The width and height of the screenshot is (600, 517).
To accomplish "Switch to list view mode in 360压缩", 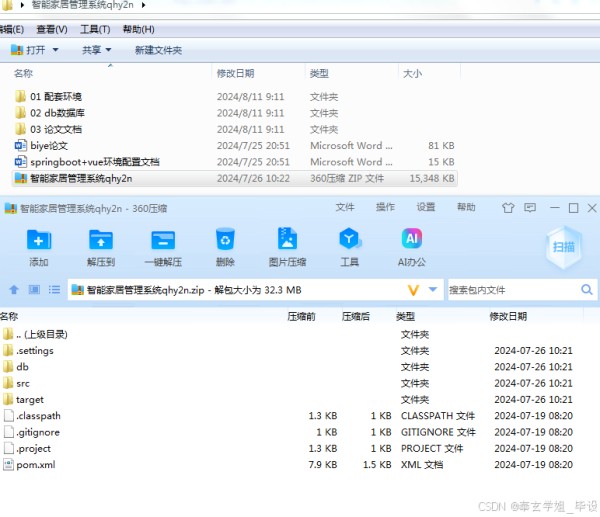I will [54, 290].
